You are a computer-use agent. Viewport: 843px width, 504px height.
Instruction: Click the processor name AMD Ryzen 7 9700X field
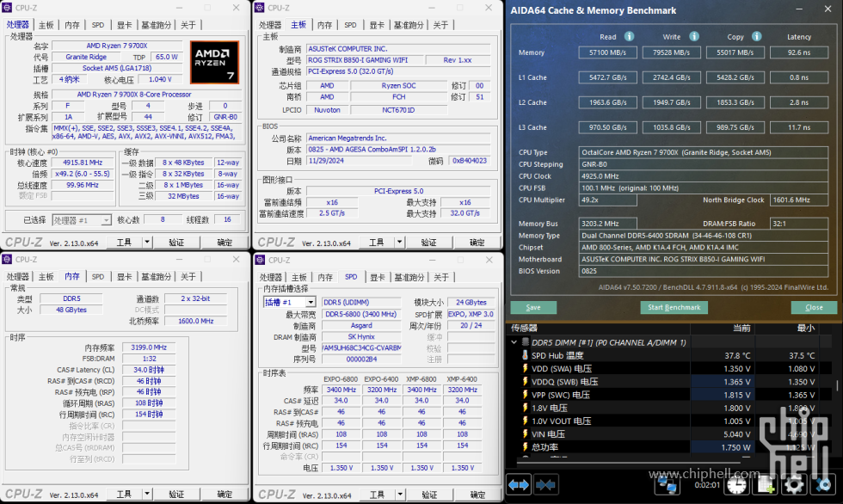[x=117, y=46]
